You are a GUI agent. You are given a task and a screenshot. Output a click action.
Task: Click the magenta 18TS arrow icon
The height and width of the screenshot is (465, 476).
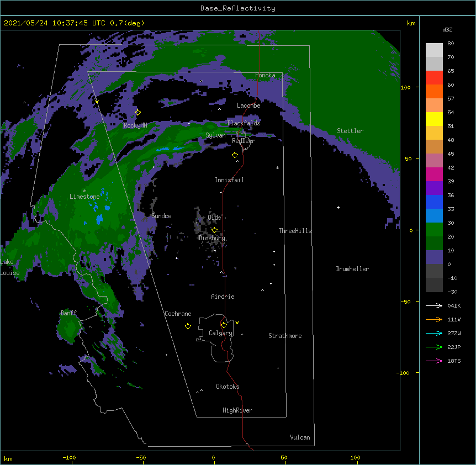coord(434,361)
